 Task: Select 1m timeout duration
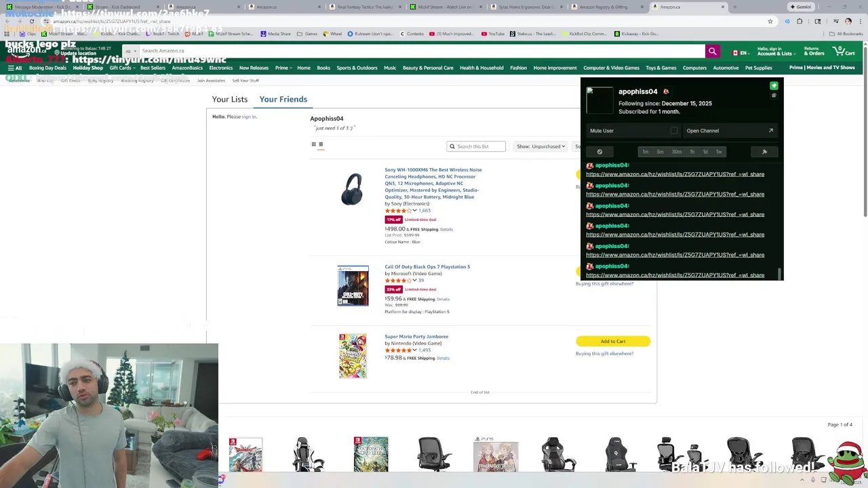click(x=645, y=152)
